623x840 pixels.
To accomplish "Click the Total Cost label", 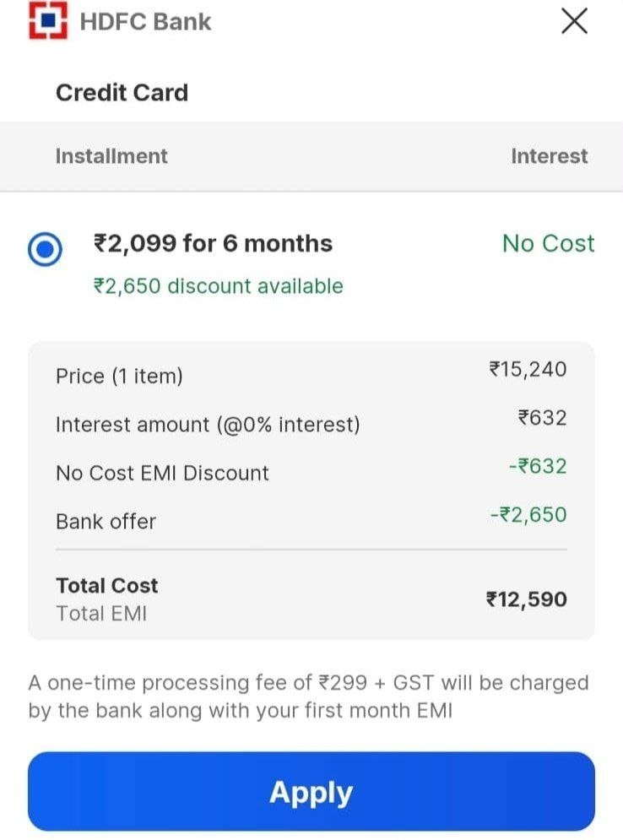I will [x=107, y=586].
